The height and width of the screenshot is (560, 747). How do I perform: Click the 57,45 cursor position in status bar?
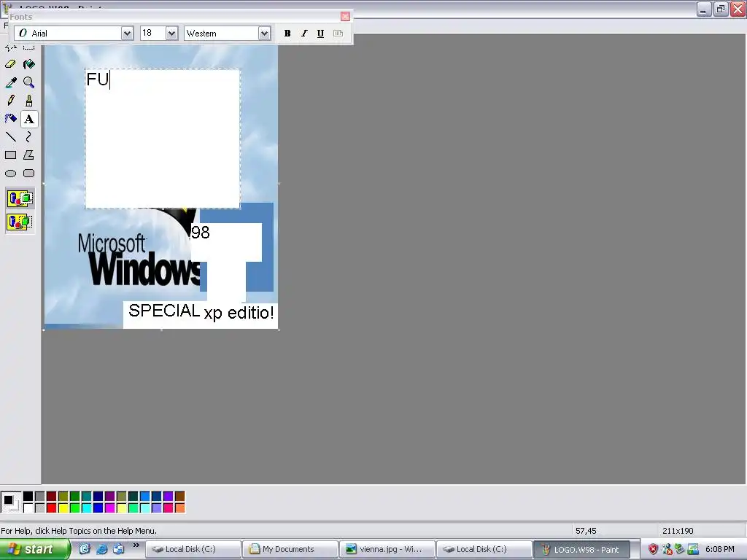coord(586,531)
